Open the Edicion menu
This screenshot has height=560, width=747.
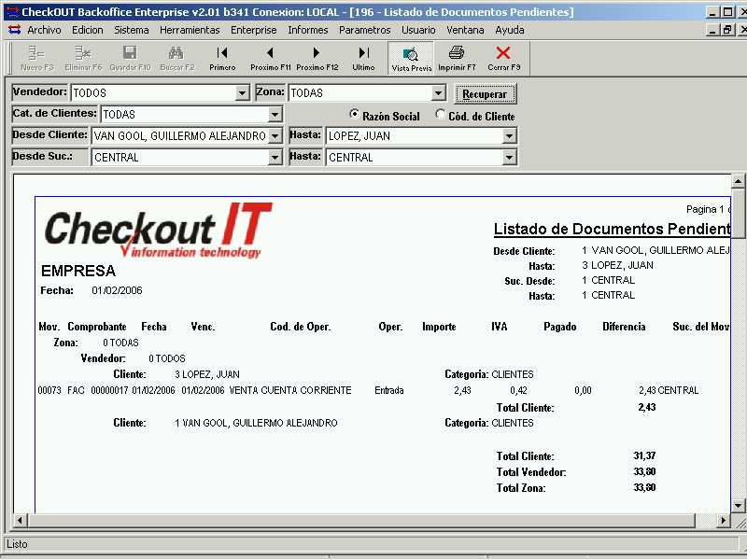click(88, 30)
